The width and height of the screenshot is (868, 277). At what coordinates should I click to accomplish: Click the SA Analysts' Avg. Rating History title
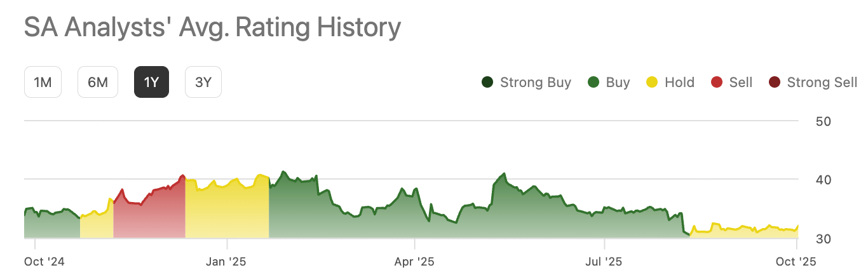(x=213, y=27)
